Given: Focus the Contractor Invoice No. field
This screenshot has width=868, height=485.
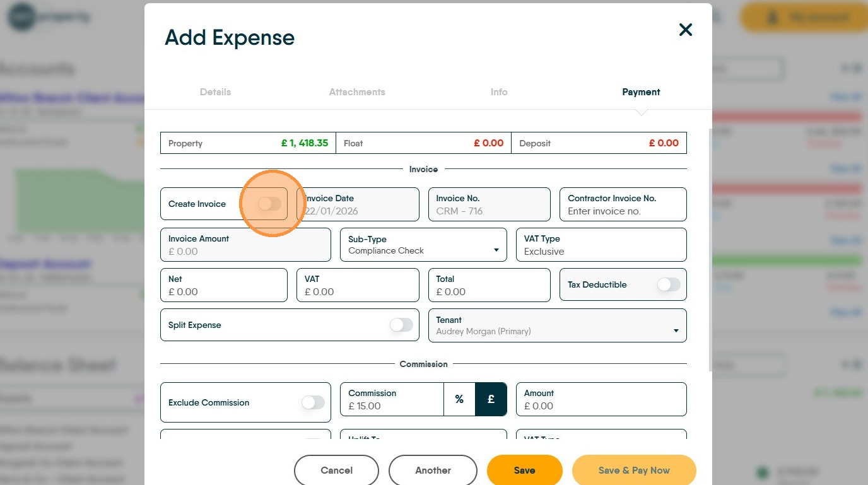Looking at the screenshot, I should pyautogui.click(x=623, y=211).
